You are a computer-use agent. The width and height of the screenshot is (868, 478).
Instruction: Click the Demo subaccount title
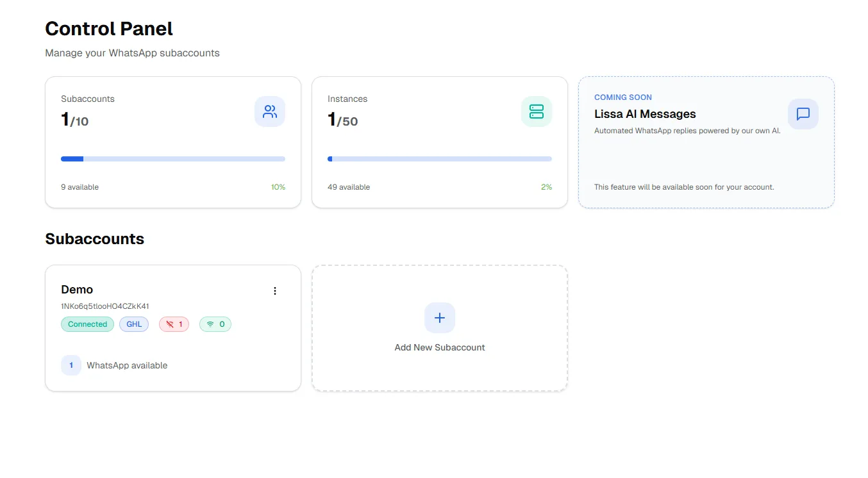point(77,290)
